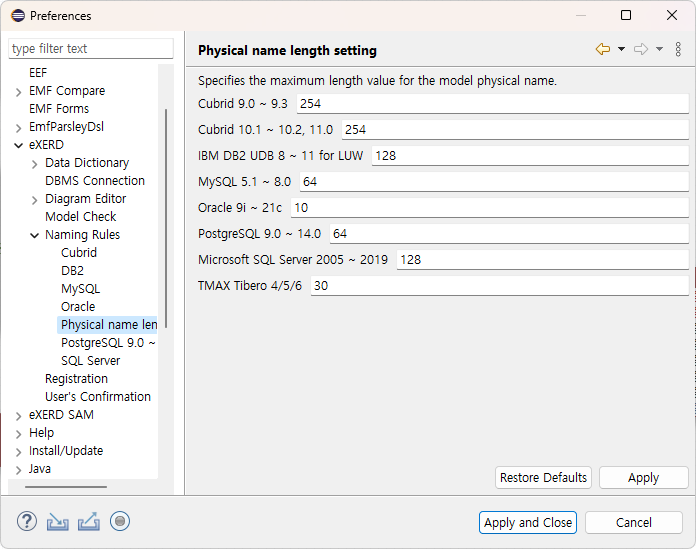Open the forward history dropdown arrow
Viewport: 696px width, 549px height.
pos(660,49)
